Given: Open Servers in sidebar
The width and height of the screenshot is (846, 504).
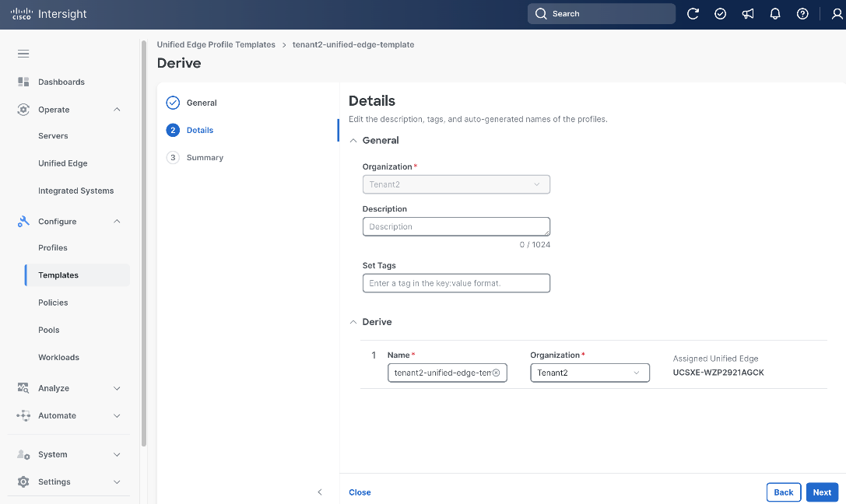Looking at the screenshot, I should [53, 136].
